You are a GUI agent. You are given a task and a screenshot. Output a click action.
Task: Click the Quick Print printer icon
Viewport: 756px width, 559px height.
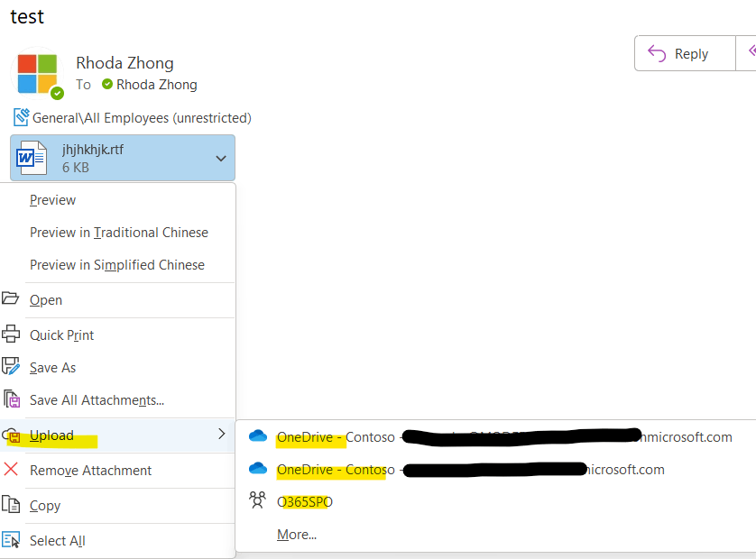[11, 334]
